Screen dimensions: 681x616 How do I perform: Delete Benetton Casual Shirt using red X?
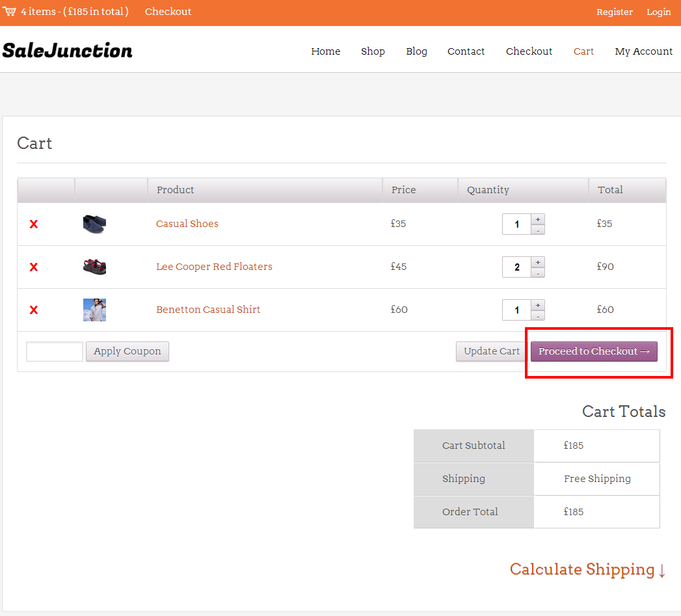tap(34, 310)
